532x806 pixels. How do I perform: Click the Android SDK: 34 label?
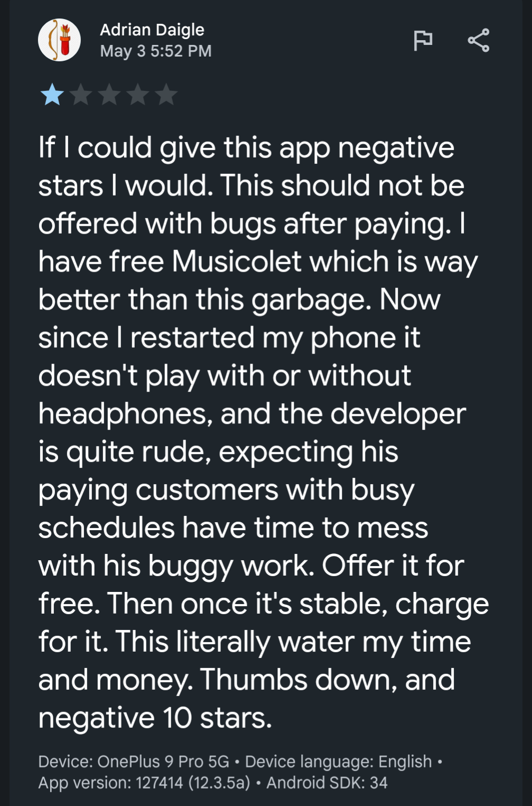(x=327, y=783)
